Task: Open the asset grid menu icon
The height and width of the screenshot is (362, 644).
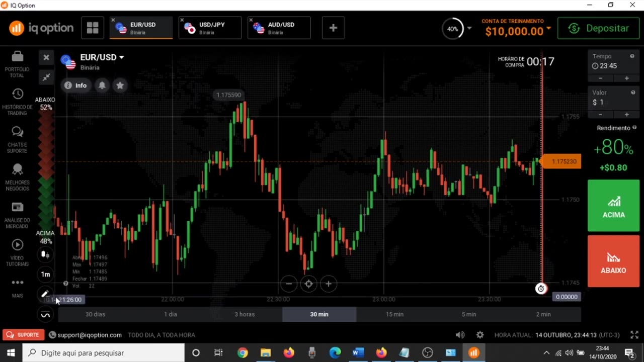Action: point(93,28)
